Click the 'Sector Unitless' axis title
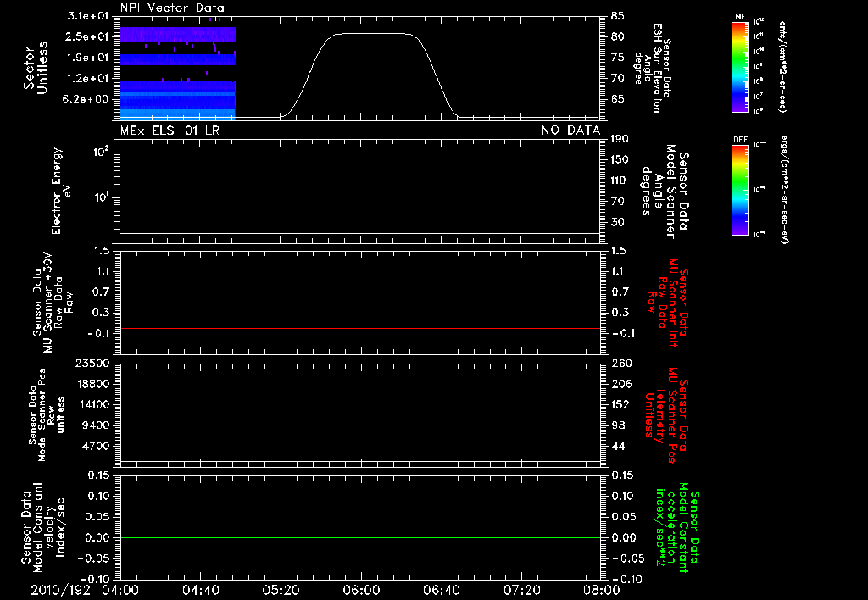Image resolution: width=868 pixels, height=600 pixels. [x=35, y=68]
